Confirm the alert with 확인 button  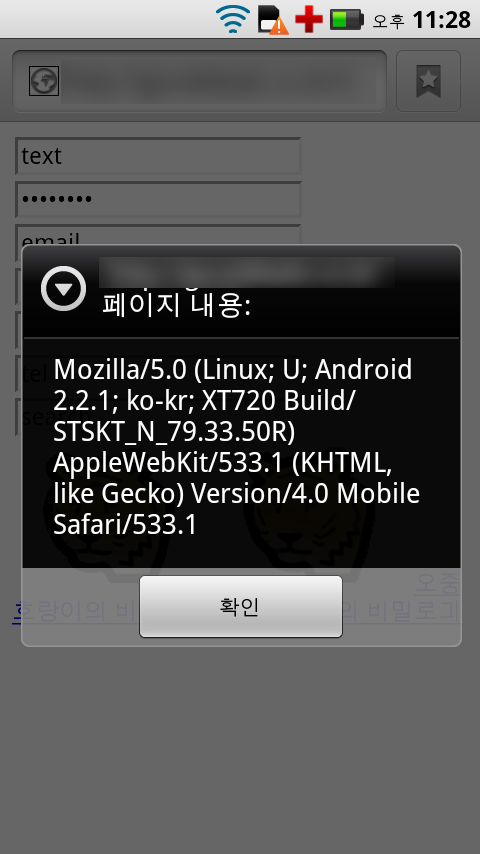point(241,607)
